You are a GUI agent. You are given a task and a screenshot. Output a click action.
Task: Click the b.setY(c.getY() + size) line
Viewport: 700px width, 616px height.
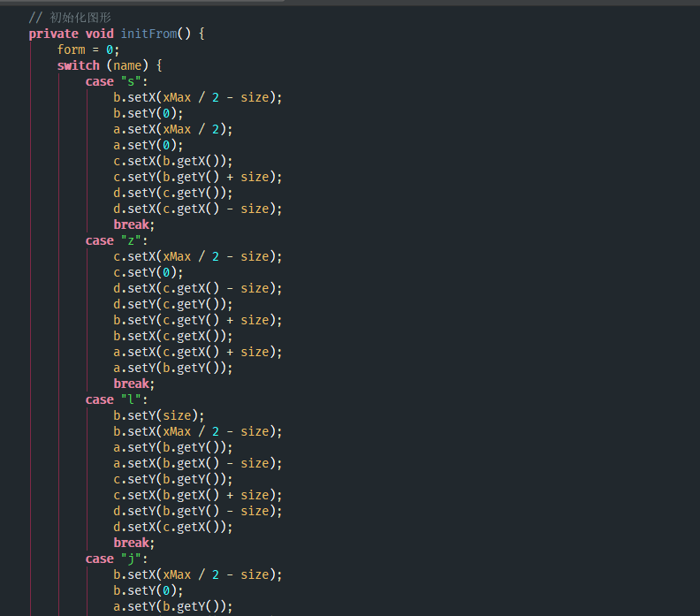pyautogui.click(x=198, y=320)
